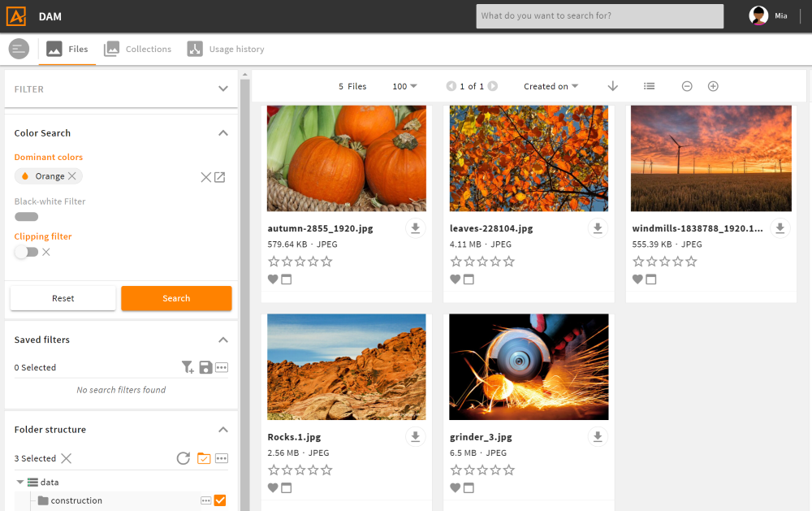
Task: Add grinder_3.jpg to the basket
Action: 469,487
